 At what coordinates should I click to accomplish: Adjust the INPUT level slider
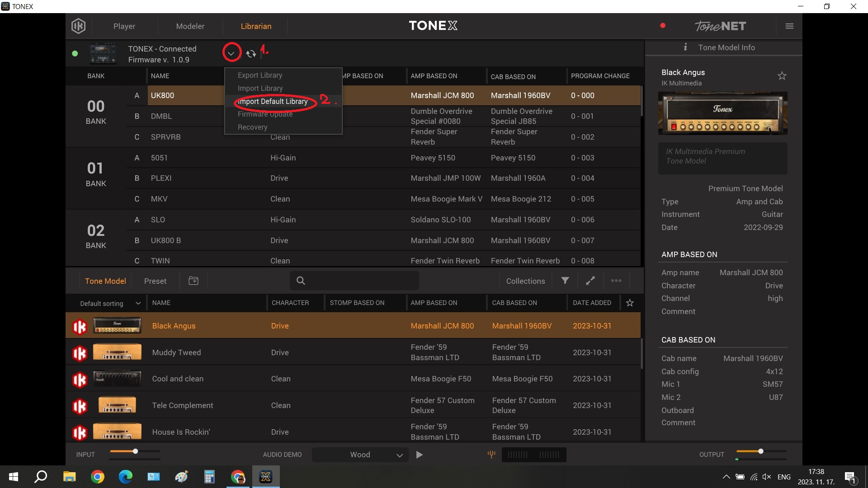(x=135, y=451)
